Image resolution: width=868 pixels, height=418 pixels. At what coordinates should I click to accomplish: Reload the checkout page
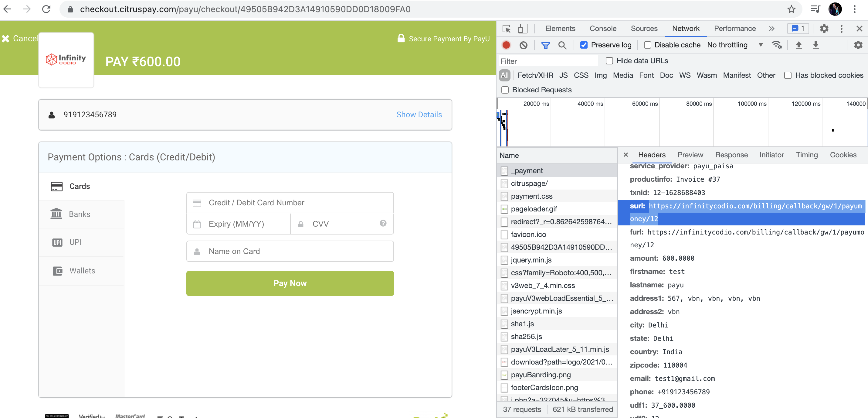[x=46, y=9]
